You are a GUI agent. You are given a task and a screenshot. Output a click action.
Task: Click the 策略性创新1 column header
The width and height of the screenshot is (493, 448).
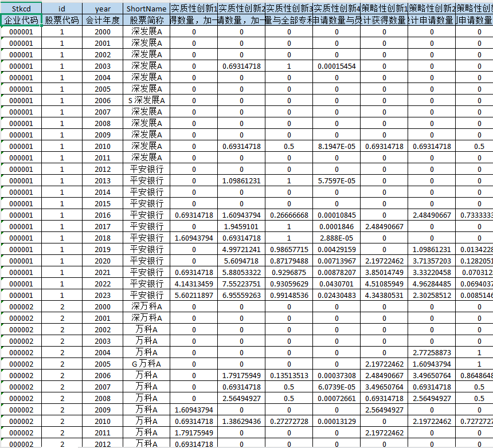(384, 9)
